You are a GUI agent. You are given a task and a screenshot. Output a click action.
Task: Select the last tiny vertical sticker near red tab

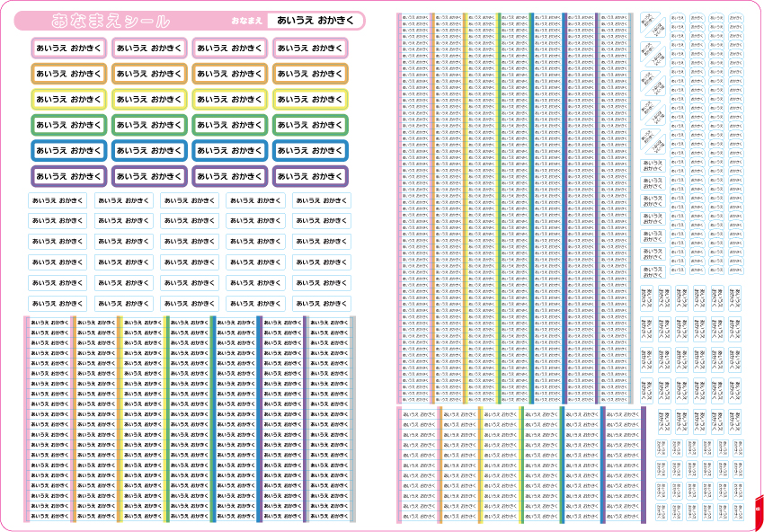coord(738,511)
